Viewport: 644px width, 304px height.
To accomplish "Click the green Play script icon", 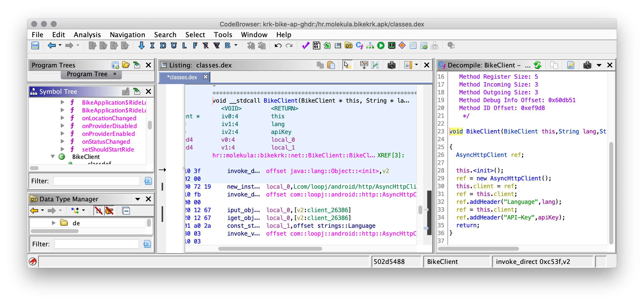I will (x=381, y=45).
